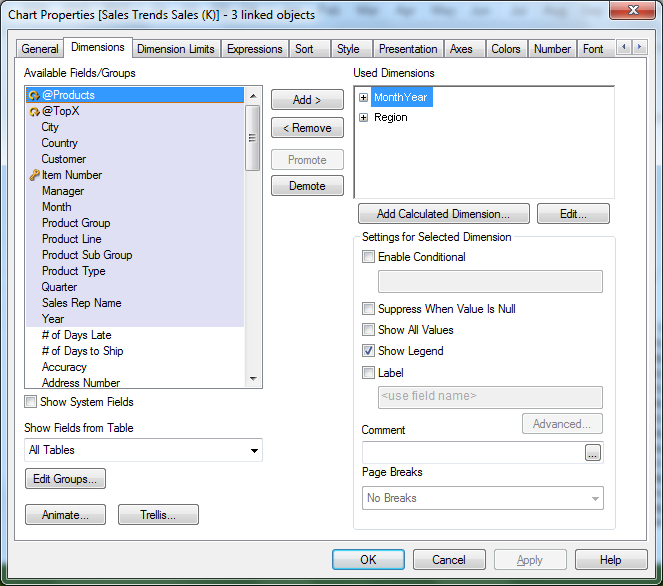Click the fields list scroll down arrow
663x586 pixels.
point(253,379)
